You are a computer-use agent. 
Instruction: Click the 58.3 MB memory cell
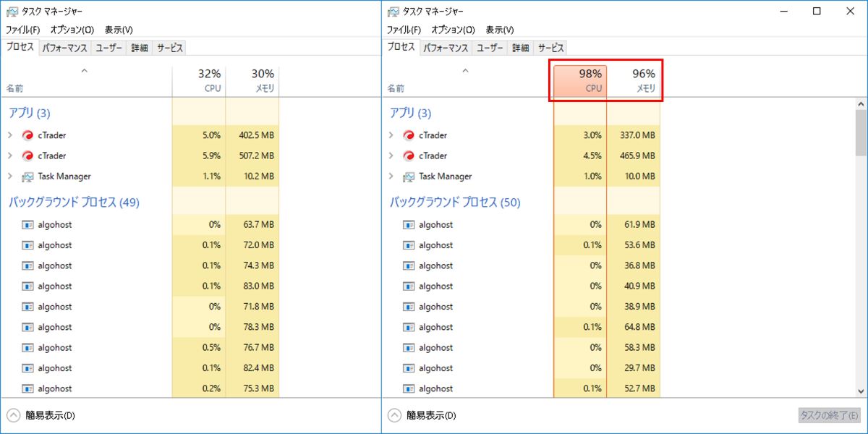(x=634, y=348)
